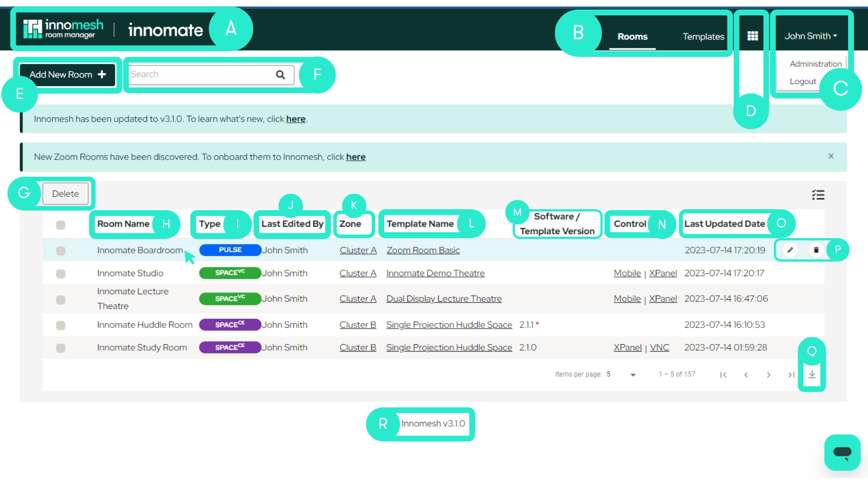868x488 pixels.
Task: Click the delete trash icon for Innomate Boardroom
Action: click(816, 249)
